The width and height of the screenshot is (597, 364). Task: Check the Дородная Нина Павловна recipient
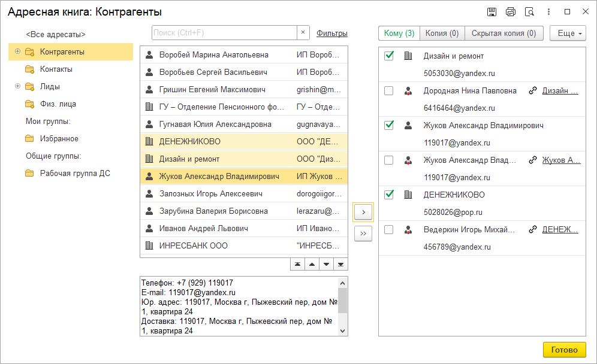click(388, 90)
